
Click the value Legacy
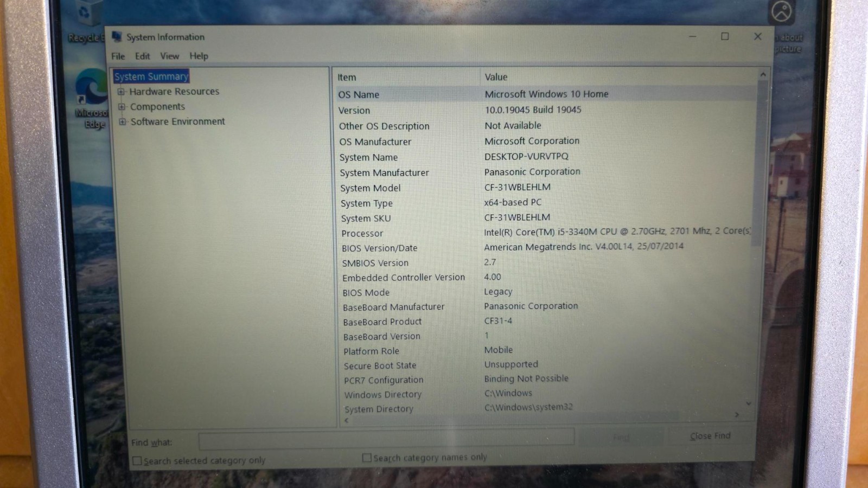tap(498, 292)
